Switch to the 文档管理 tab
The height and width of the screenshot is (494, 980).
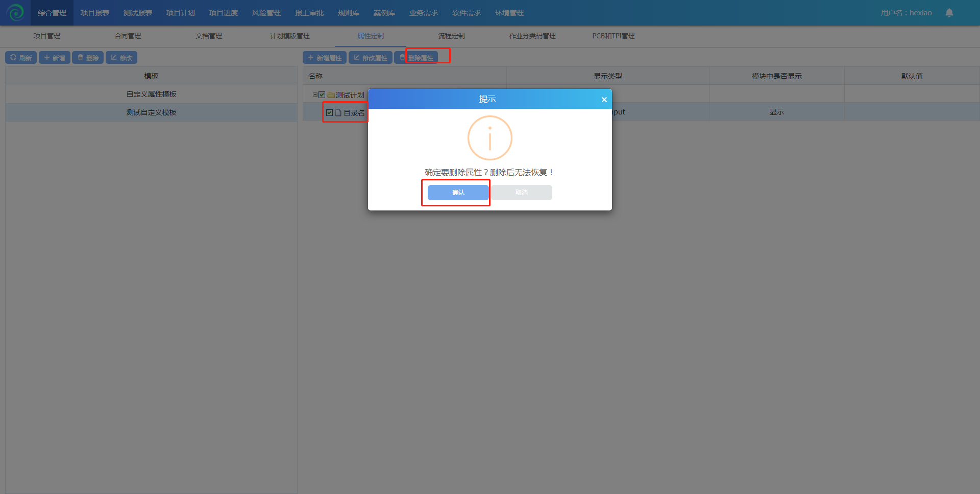[209, 36]
